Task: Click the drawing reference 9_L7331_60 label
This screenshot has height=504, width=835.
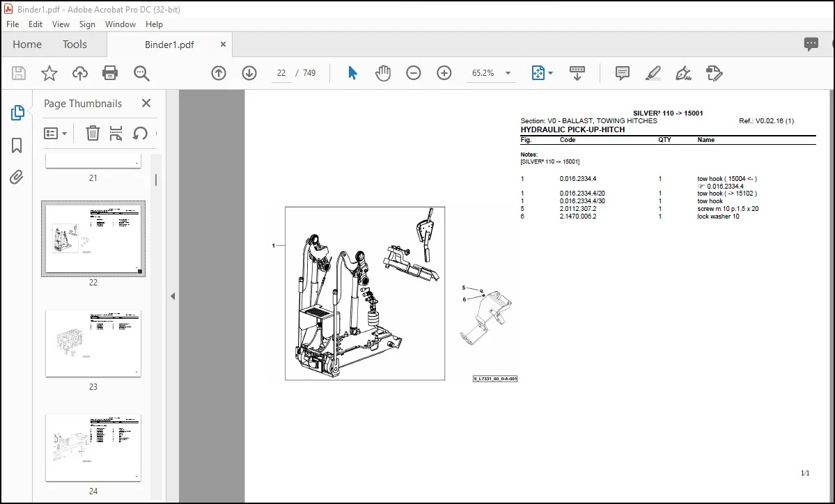Action: (495, 379)
